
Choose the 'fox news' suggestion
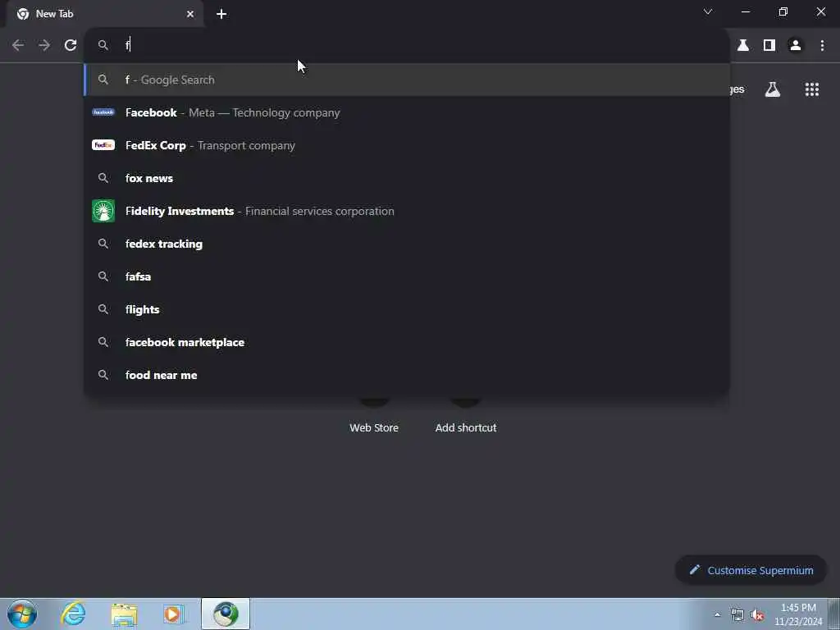click(407, 178)
